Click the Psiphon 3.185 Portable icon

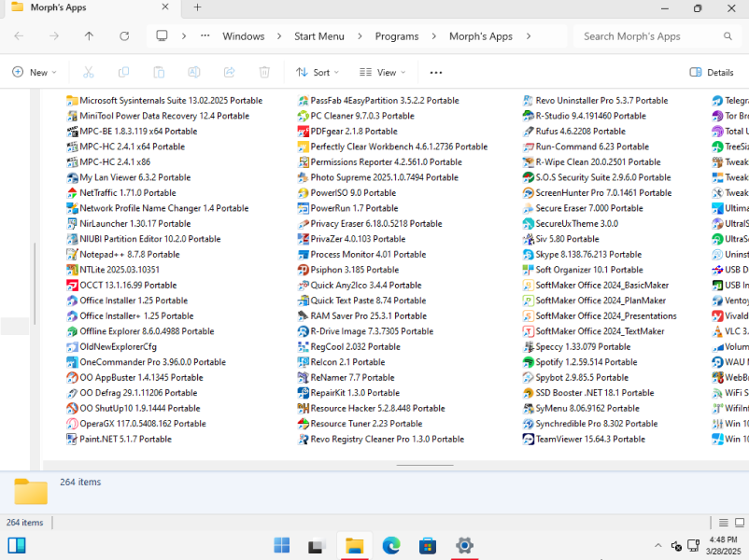coord(303,270)
